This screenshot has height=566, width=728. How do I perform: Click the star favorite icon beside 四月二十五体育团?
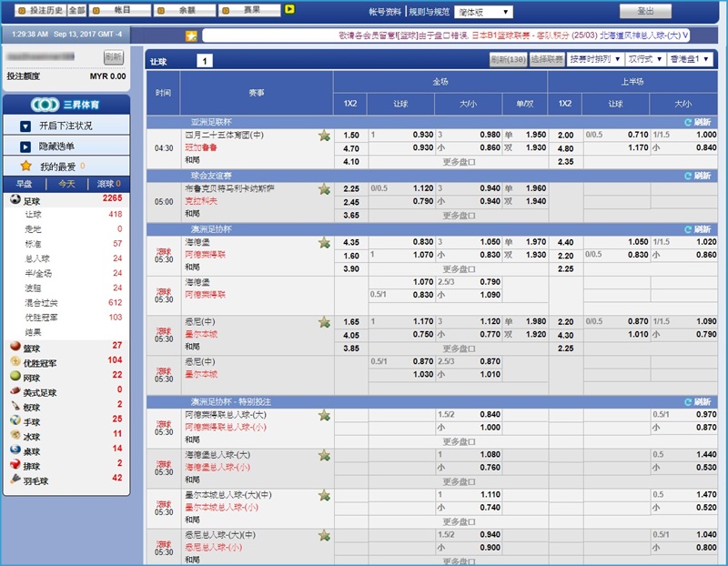pyautogui.click(x=325, y=133)
